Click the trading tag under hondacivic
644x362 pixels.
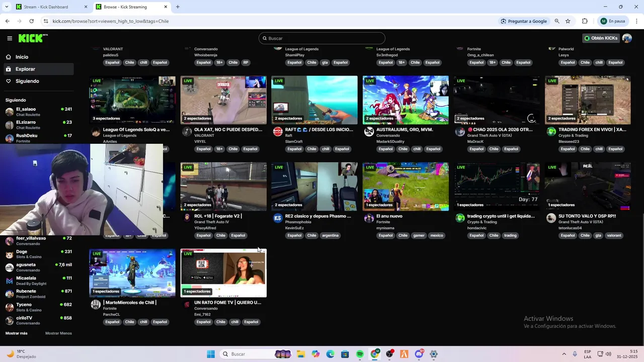tap(510, 235)
